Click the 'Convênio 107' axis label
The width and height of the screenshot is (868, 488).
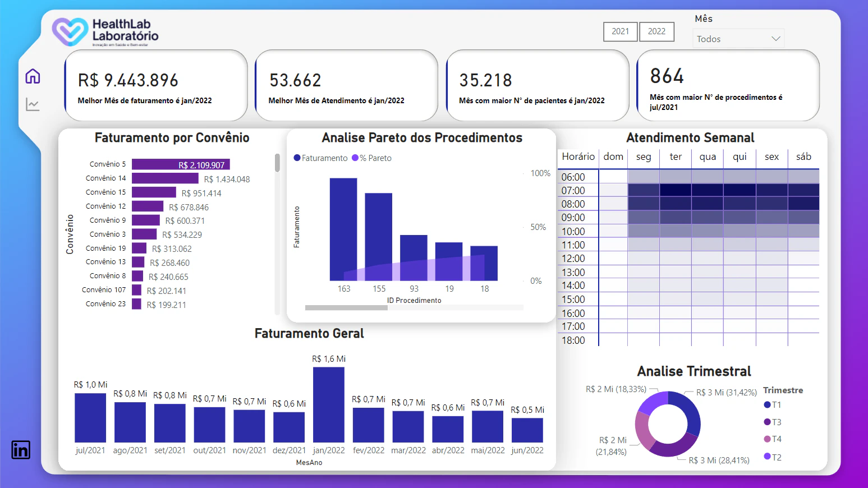[104, 290]
